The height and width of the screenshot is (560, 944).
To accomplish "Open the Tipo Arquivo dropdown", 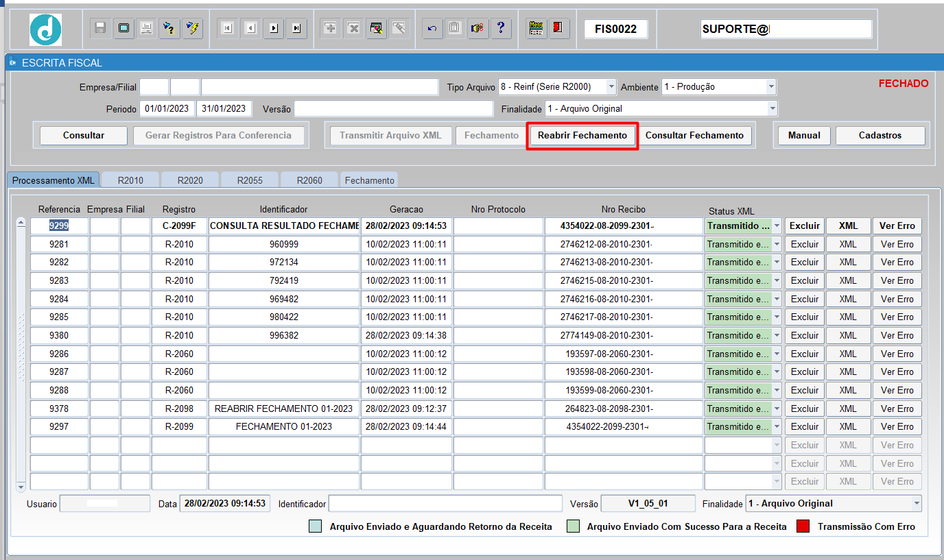I will click(611, 87).
